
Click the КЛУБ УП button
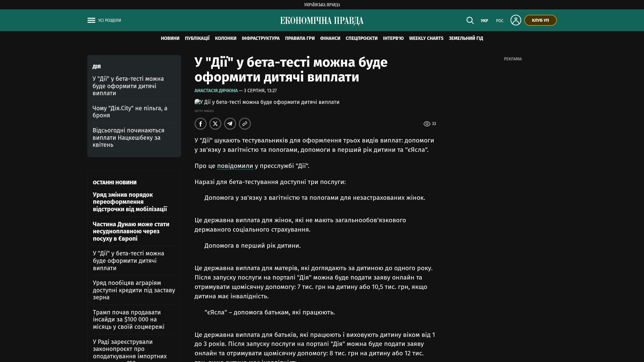pos(540,20)
